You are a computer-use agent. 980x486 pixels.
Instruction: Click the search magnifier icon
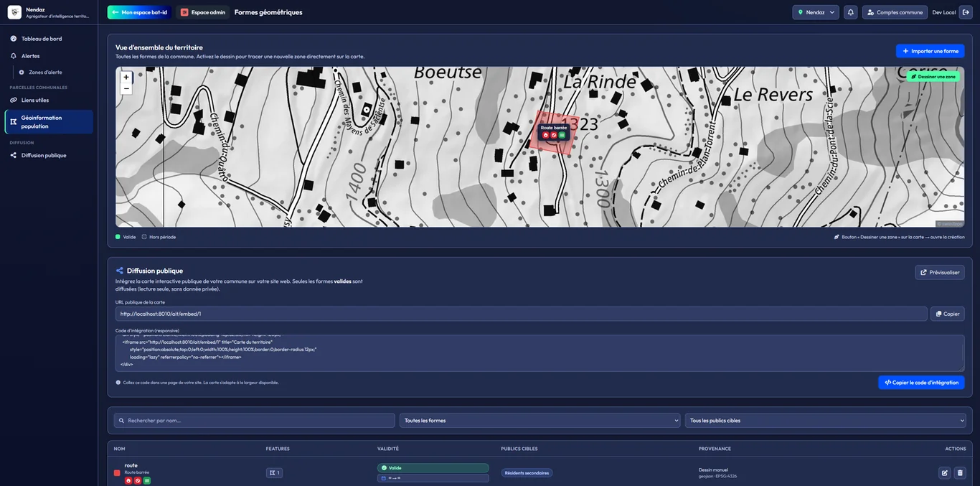pyautogui.click(x=122, y=421)
